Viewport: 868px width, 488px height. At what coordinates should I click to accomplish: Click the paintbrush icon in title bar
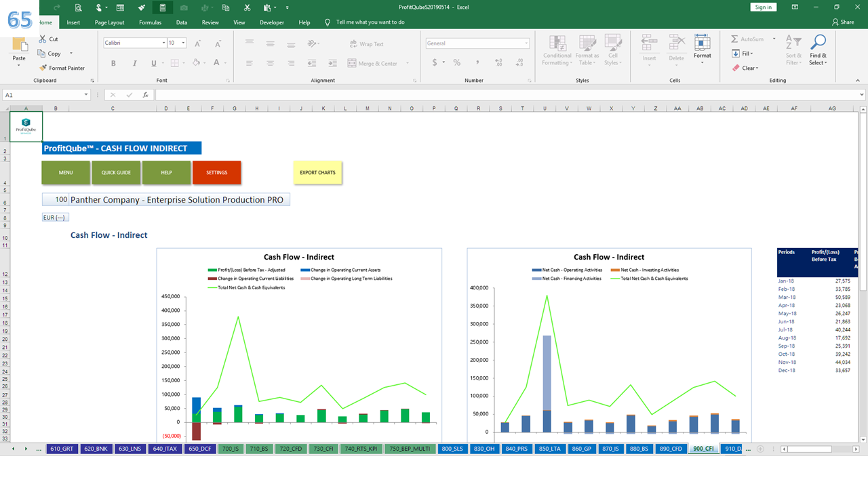point(141,7)
